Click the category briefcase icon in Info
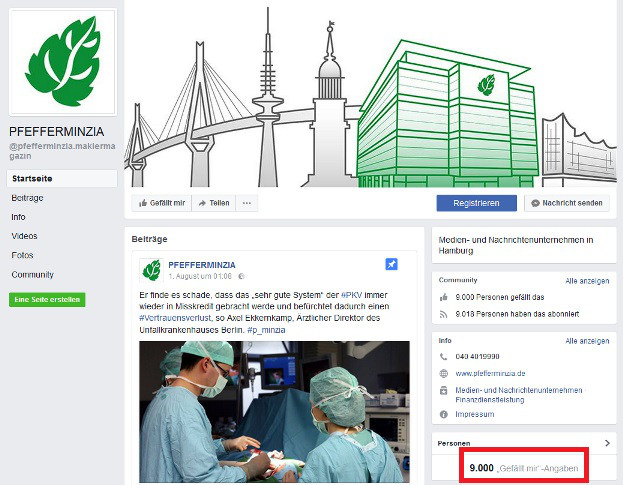Image resolution: width=623 pixels, height=485 pixels. point(444,390)
